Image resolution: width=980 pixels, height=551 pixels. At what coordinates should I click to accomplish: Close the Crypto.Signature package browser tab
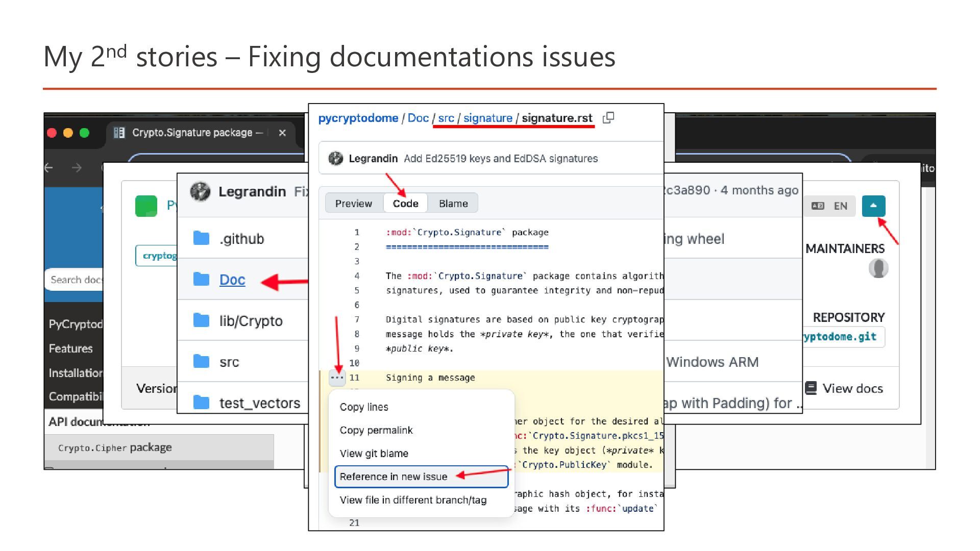pyautogui.click(x=282, y=133)
